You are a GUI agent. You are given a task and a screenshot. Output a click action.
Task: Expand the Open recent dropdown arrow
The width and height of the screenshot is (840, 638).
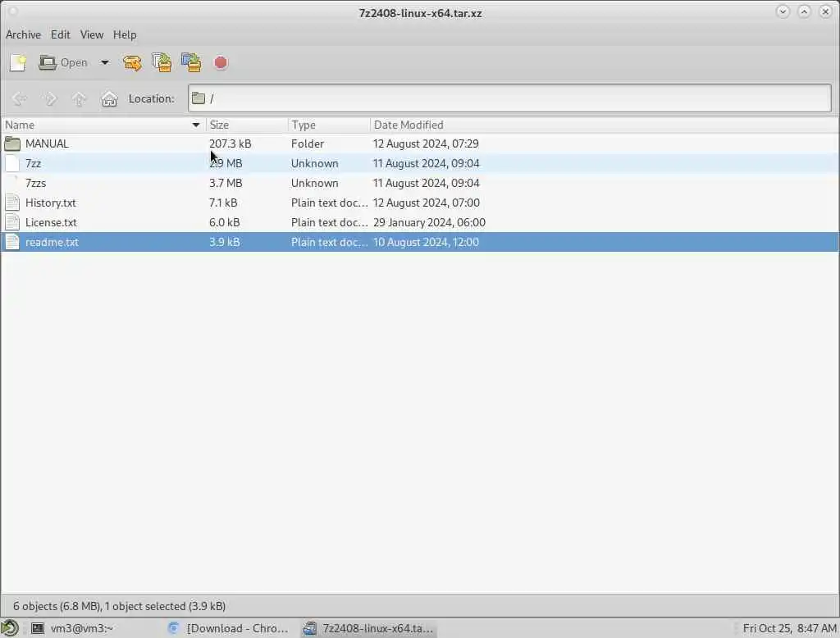tap(105, 62)
